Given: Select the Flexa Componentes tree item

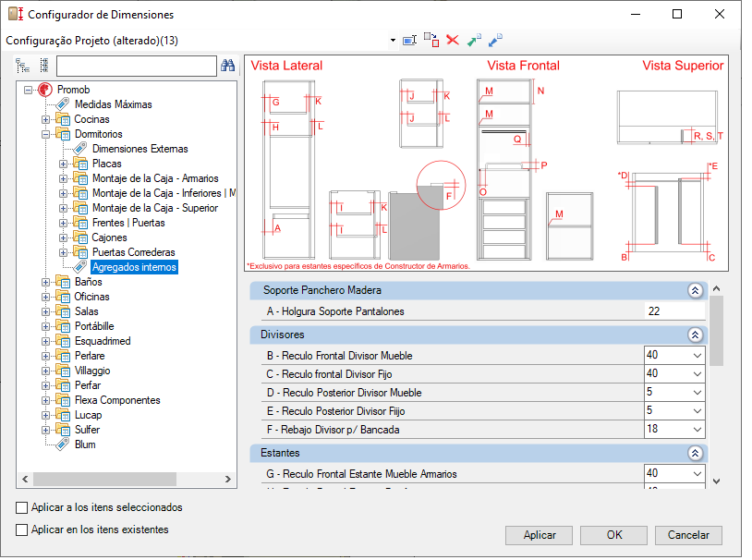Looking at the screenshot, I should click(x=117, y=400).
